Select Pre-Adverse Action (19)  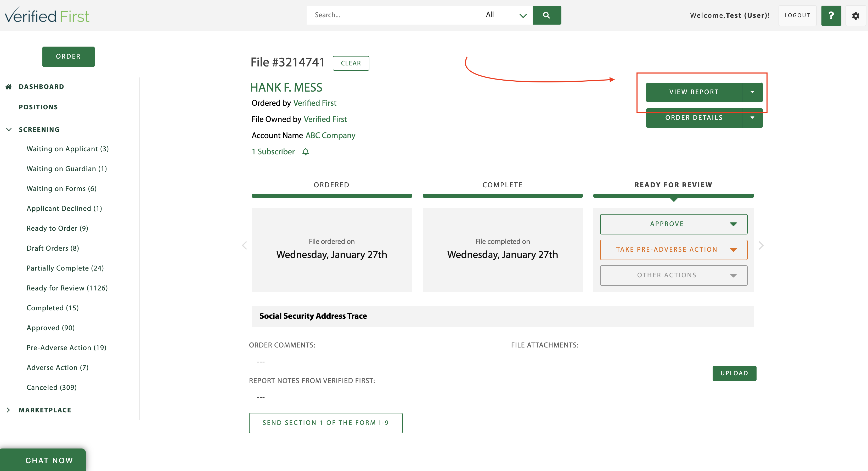66,347
